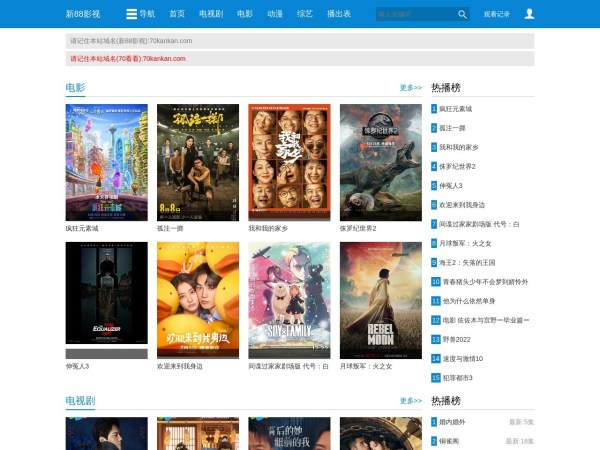600x450 pixels.
Task: Click the 电影 section heading
Action: (75, 88)
